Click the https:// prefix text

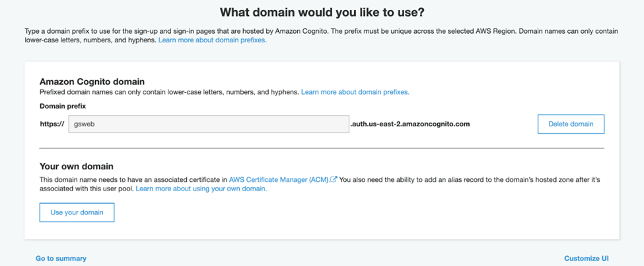point(52,124)
